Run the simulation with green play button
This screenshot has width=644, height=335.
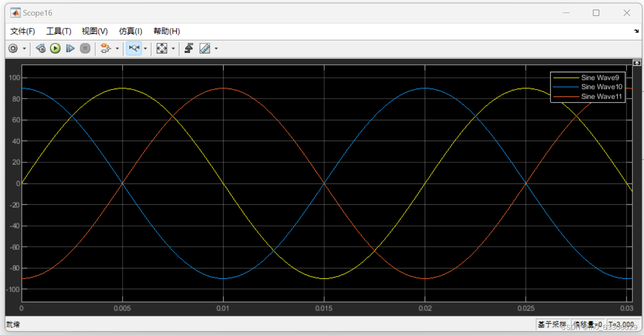coord(55,48)
